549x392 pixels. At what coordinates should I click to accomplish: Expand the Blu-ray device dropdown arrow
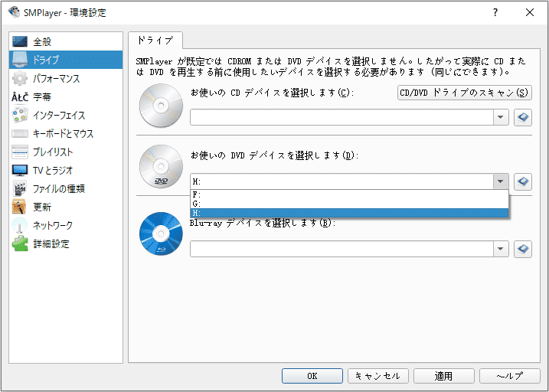pos(501,250)
